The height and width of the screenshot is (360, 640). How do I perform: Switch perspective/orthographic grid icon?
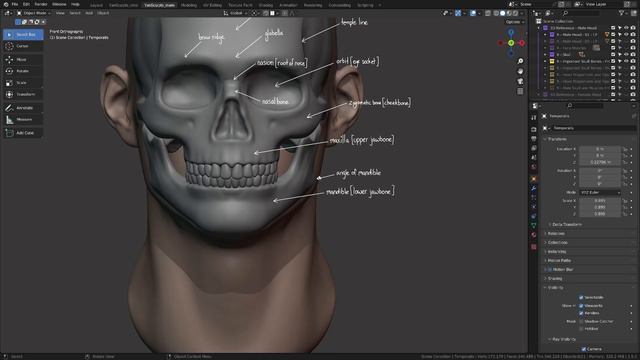coord(520,91)
